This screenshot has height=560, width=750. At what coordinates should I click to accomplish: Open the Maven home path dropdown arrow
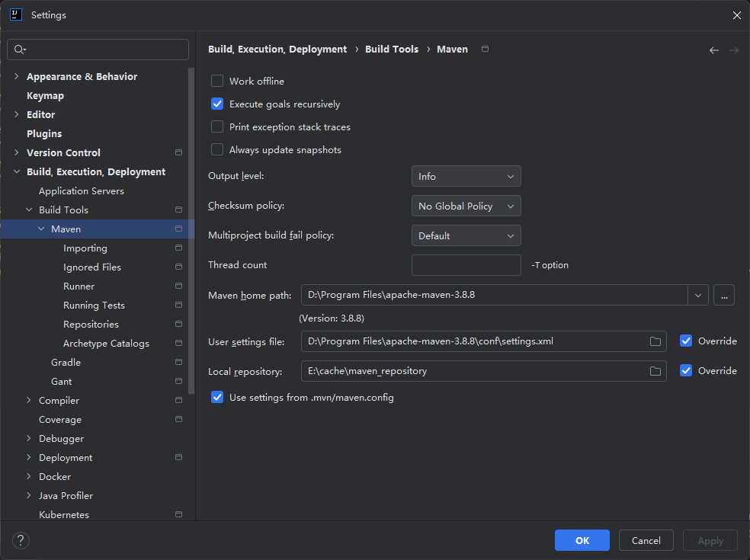698,295
